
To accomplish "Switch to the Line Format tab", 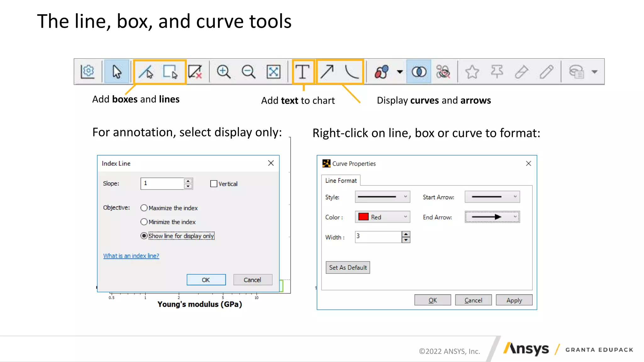I will point(341,181).
